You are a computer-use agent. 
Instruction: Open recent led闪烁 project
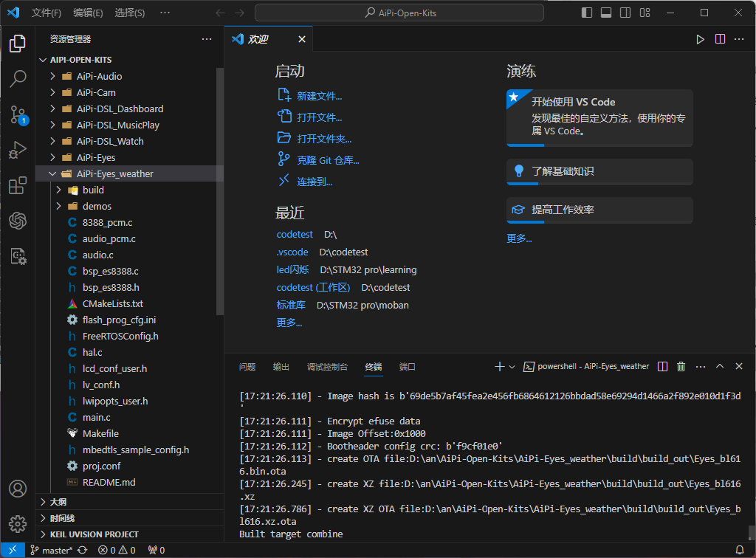click(292, 269)
